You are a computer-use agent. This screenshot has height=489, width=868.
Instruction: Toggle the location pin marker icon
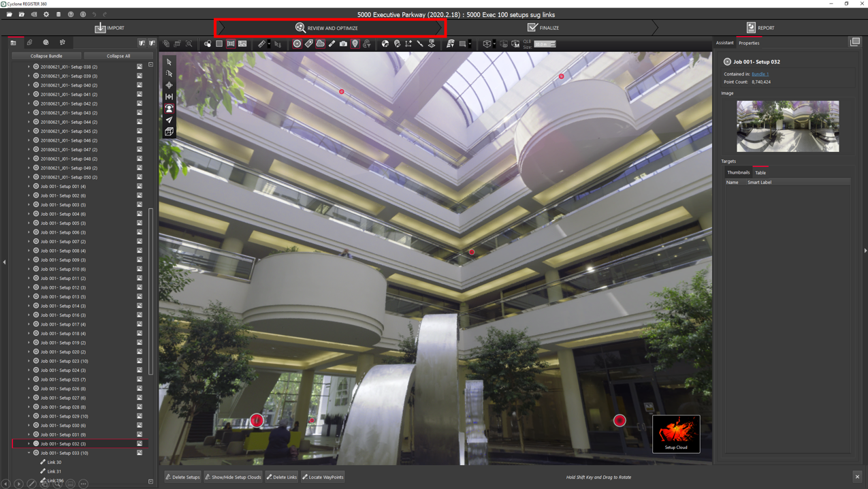(355, 44)
